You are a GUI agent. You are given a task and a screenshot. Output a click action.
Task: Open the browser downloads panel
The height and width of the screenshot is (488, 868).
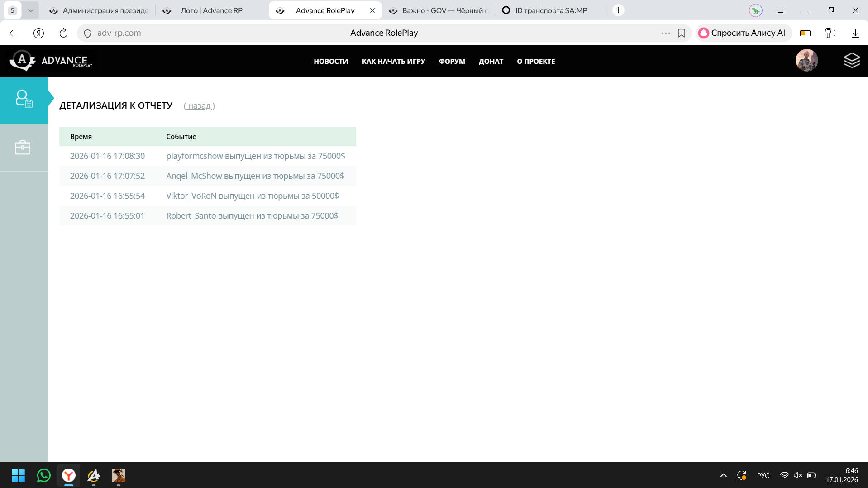[x=855, y=33]
